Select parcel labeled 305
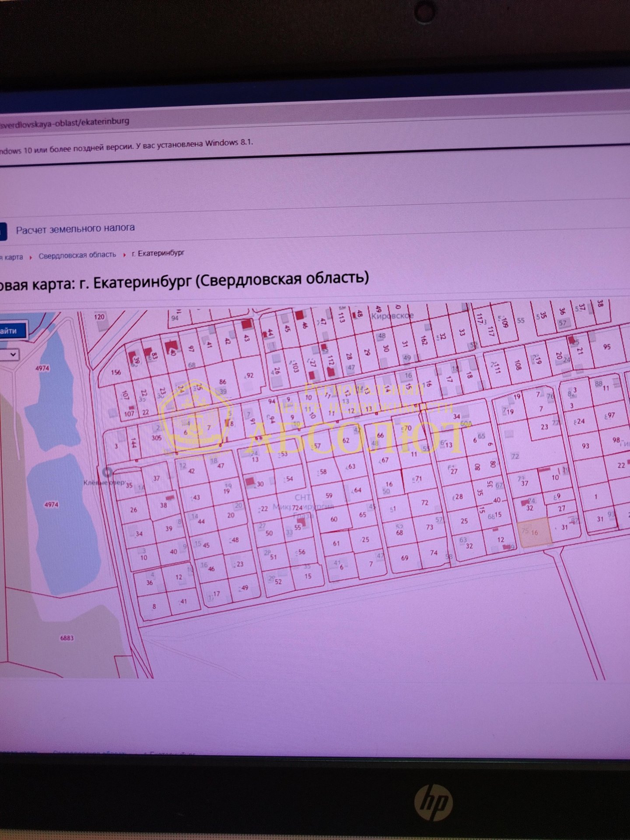The width and height of the screenshot is (630, 840). pos(156,437)
